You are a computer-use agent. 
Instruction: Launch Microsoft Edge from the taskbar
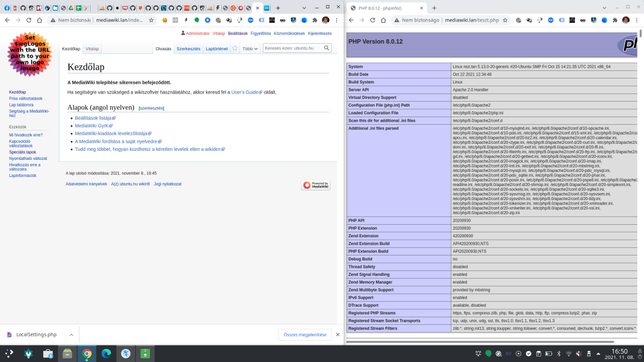[107, 353]
